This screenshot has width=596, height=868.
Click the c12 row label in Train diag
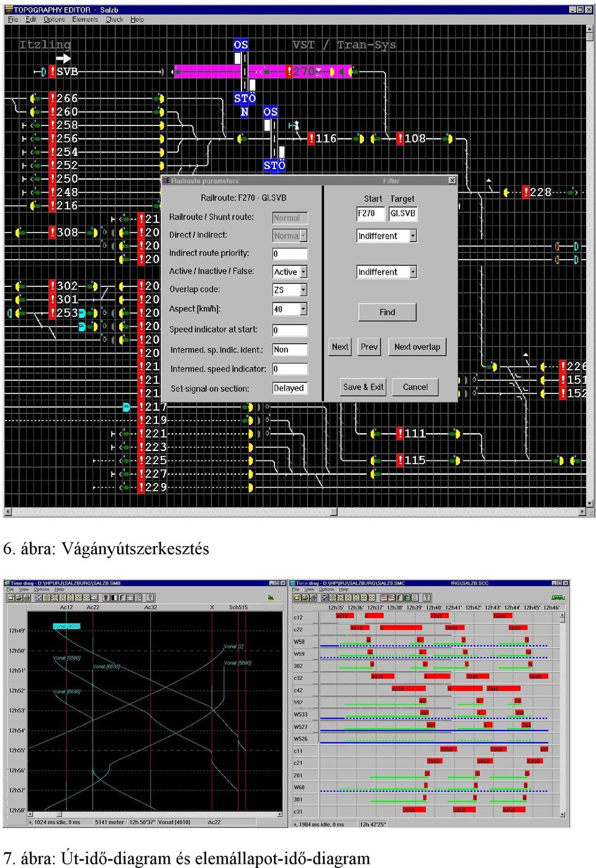tap(298, 618)
